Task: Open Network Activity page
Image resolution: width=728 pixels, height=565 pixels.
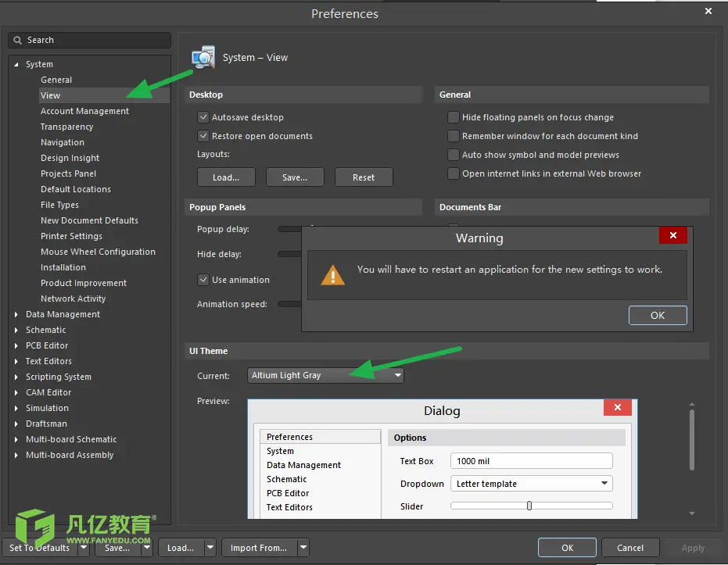Action: click(x=73, y=299)
